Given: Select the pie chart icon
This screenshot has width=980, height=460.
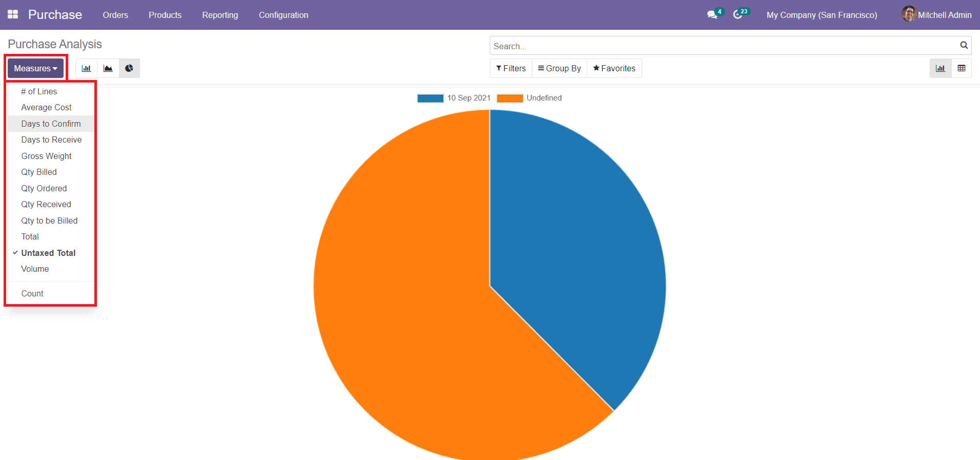Looking at the screenshot, I should [129, 68].
